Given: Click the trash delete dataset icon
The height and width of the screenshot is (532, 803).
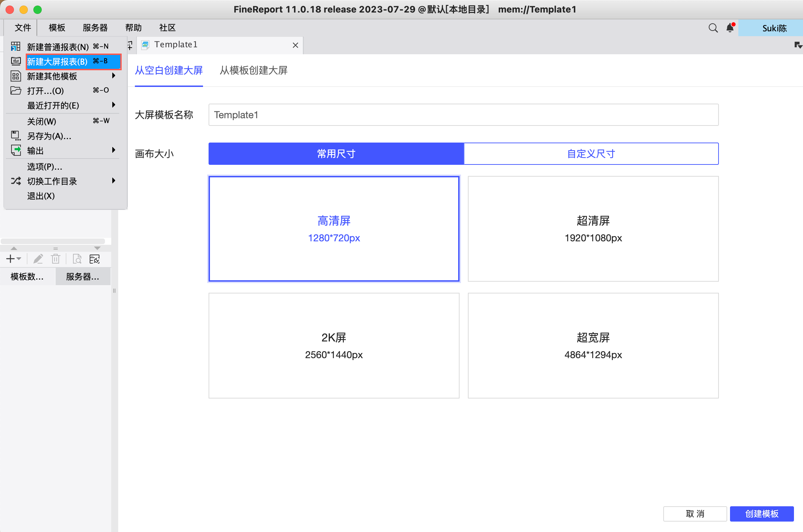Looking at the screenshot, I should [56, 259].
